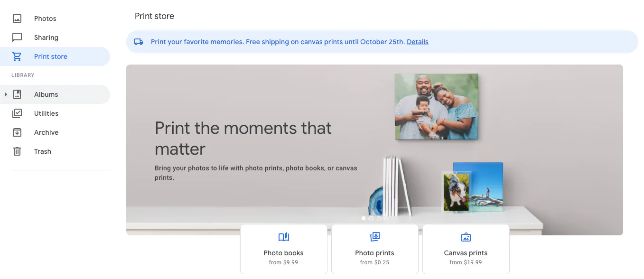Click the Photos icon in sidebar
The image size is (644, 279).
tap(17, 19)
